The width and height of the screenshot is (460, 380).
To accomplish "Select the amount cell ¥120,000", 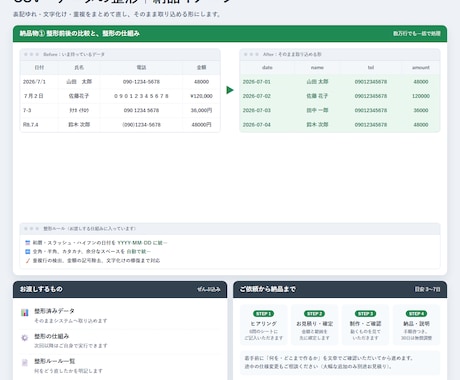I will point(201,96).
